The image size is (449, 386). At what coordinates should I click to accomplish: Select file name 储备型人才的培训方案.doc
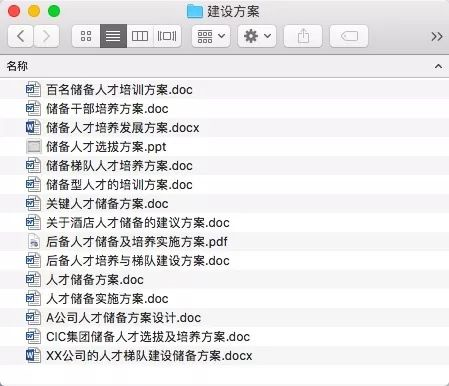[x=119, y=185]
